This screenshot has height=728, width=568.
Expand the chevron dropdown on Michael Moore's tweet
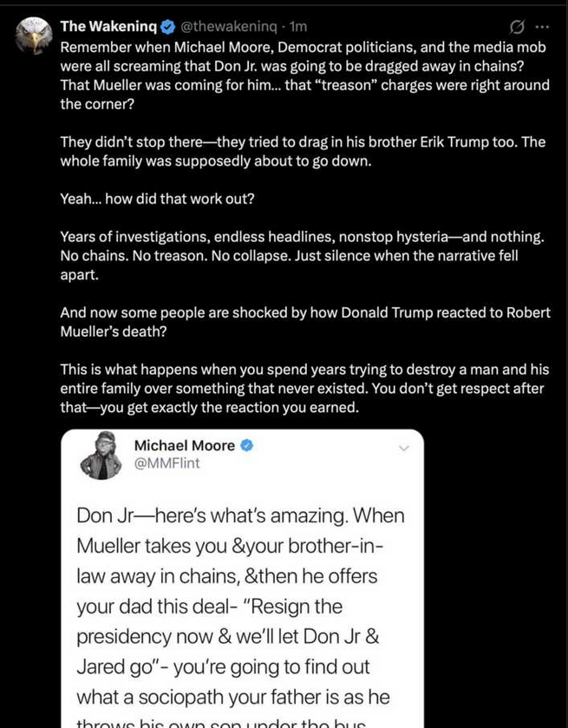tap(402, 449)
